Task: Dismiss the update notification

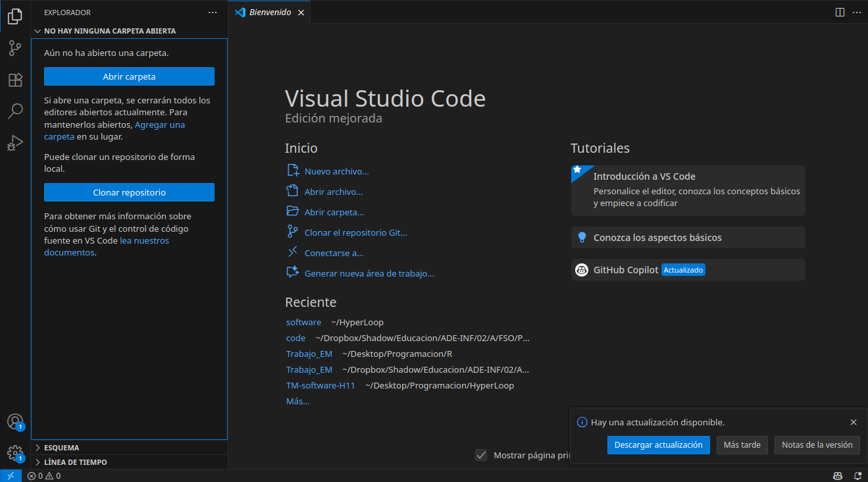Action: click(854, 422)
